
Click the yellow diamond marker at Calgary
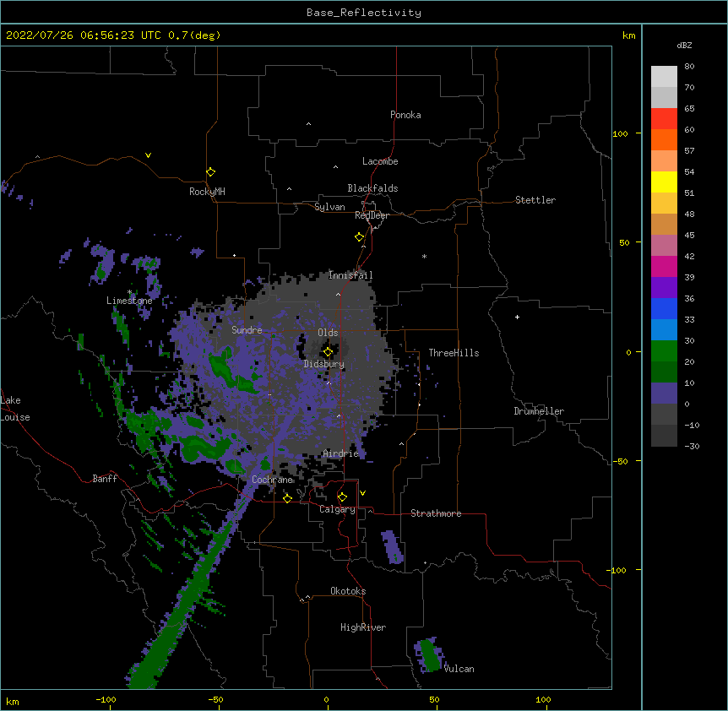342,497
